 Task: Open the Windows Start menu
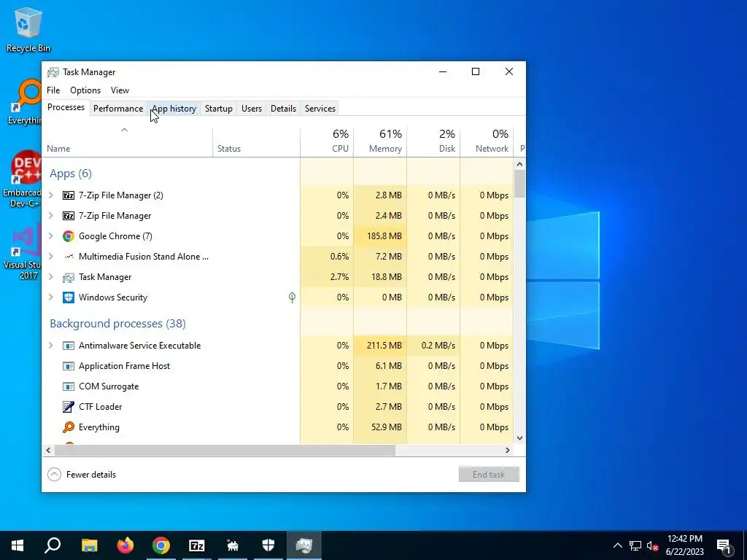coord(18,545)
